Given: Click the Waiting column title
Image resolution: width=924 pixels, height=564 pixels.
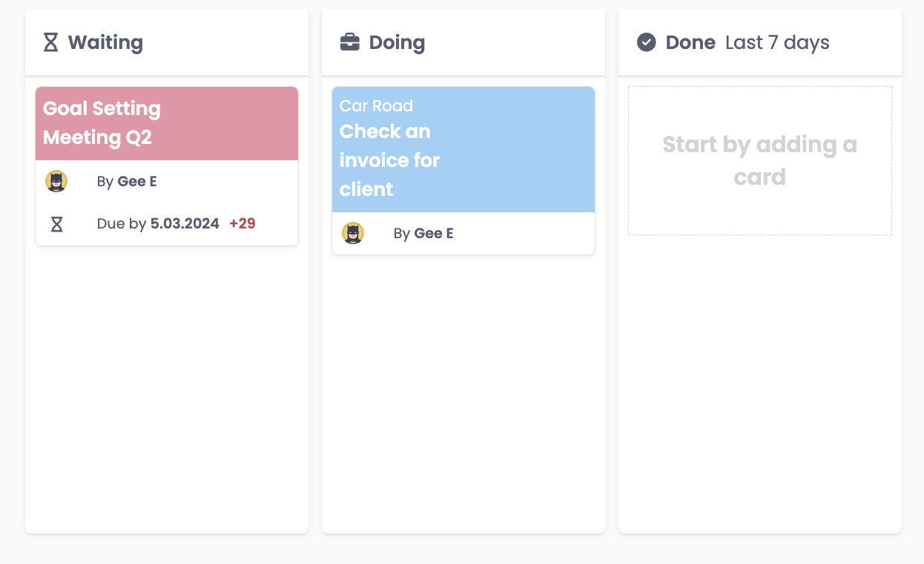Looking at the screenshot, I should (105, 42).
